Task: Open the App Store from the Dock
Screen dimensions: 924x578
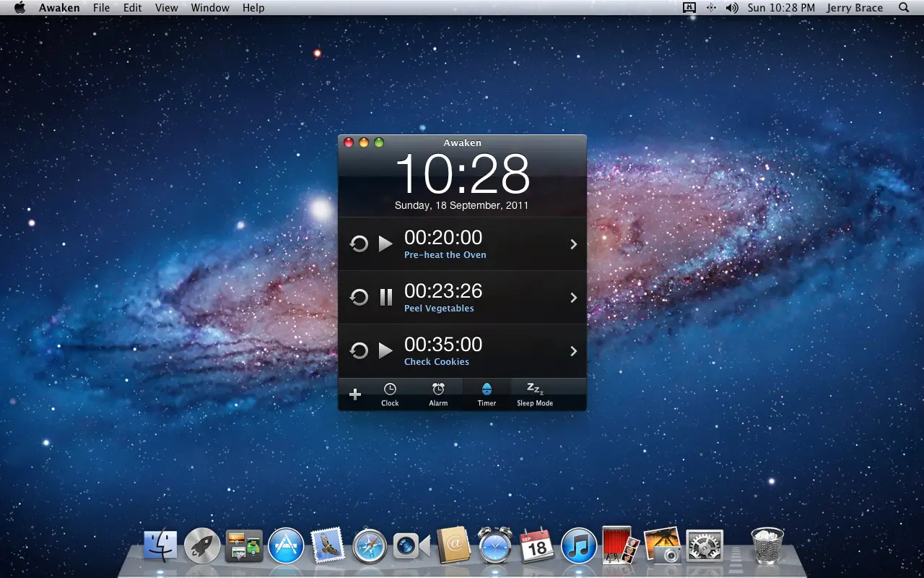Action: click(x=286, y=545)
